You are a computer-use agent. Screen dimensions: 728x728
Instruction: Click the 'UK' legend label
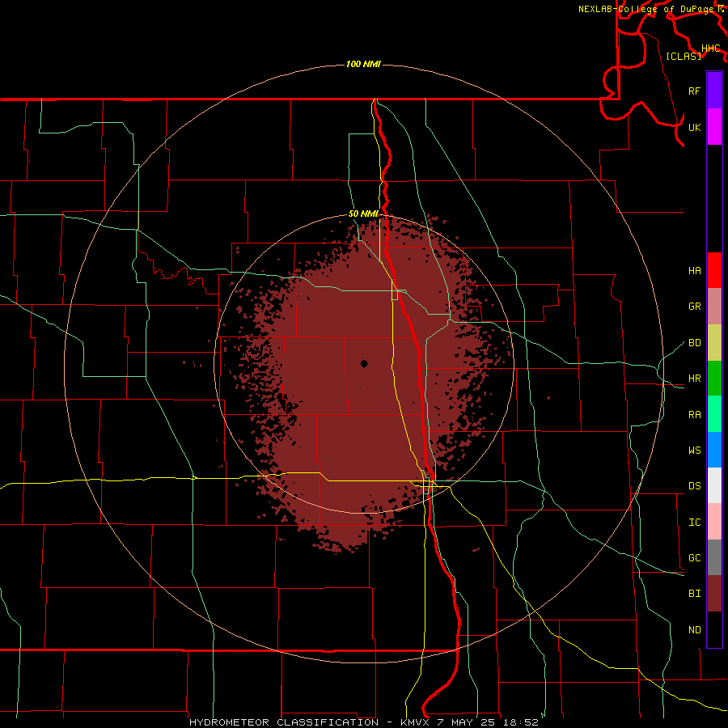[694, 127]
